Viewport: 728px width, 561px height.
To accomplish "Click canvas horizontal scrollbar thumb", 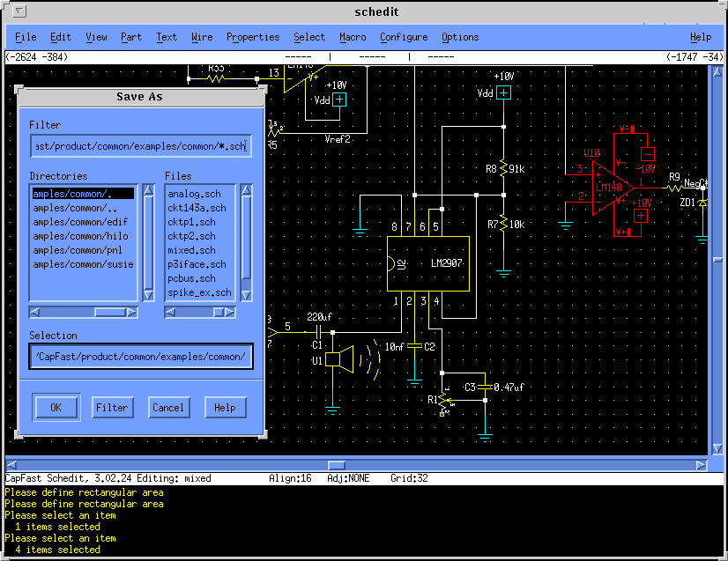I will click(x=337, y=464).
